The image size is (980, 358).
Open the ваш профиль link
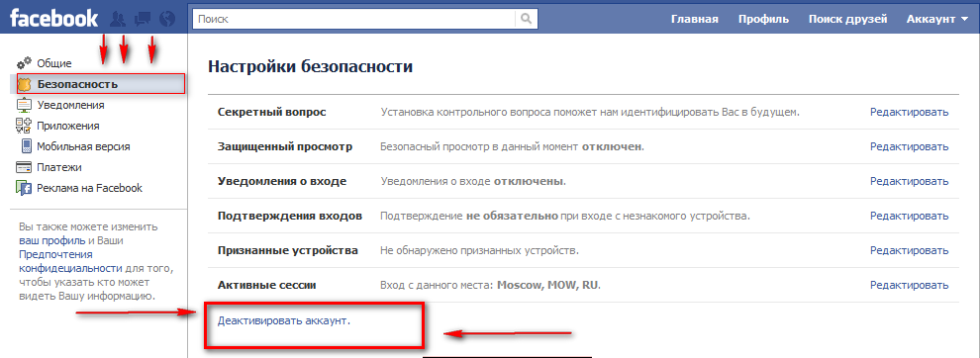pyautogui.click(x=51, y=240)
